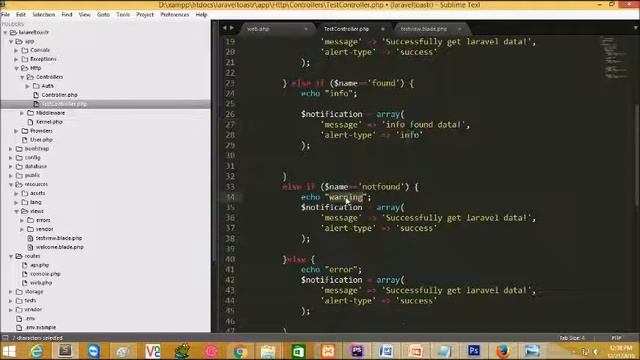
Task: Click Tab Size setting in status bar
Action: 572,338
